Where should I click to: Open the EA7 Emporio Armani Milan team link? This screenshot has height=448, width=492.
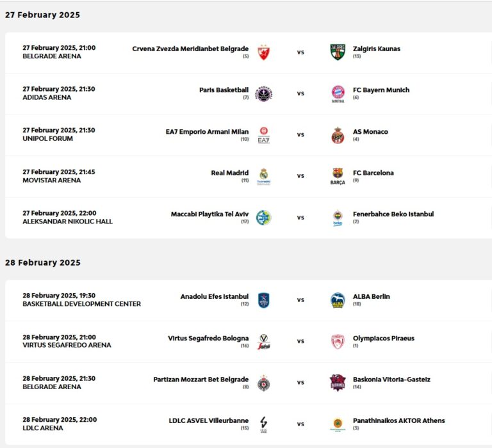pos(207,132)
